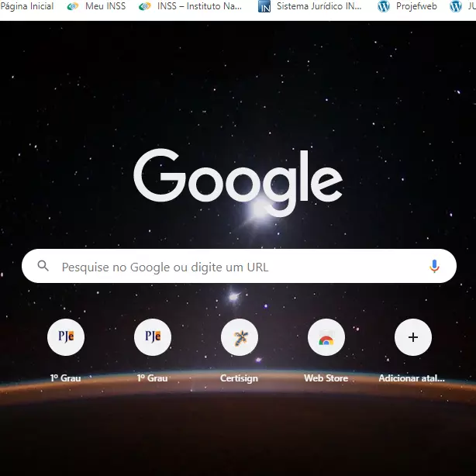
Task: Click the Web Store shortcut label
Action: [x=326, y=378]
